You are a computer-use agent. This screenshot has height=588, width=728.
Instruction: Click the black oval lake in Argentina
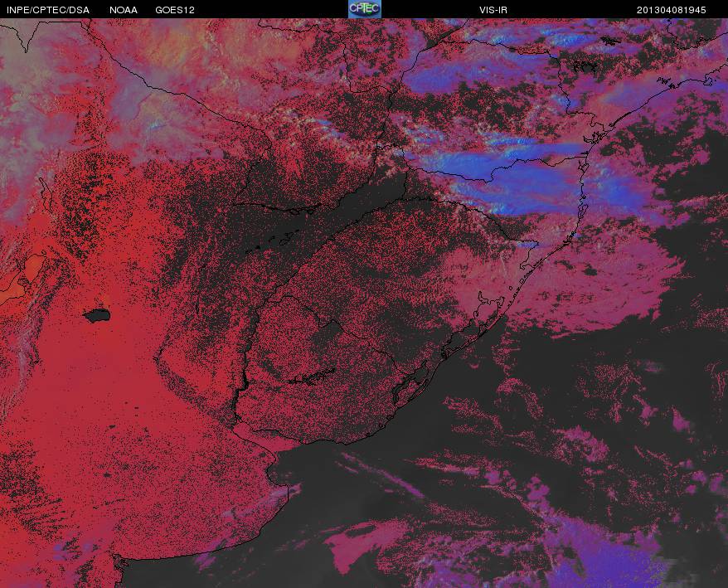click(x=97, y=315)
